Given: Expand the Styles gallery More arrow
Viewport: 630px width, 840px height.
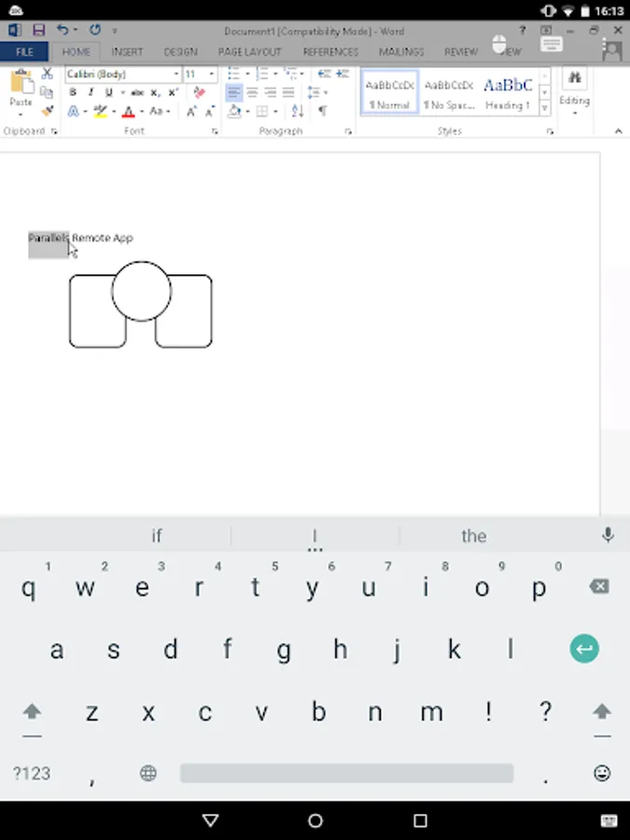Looking at the screenshot, I should pos(545,107).
